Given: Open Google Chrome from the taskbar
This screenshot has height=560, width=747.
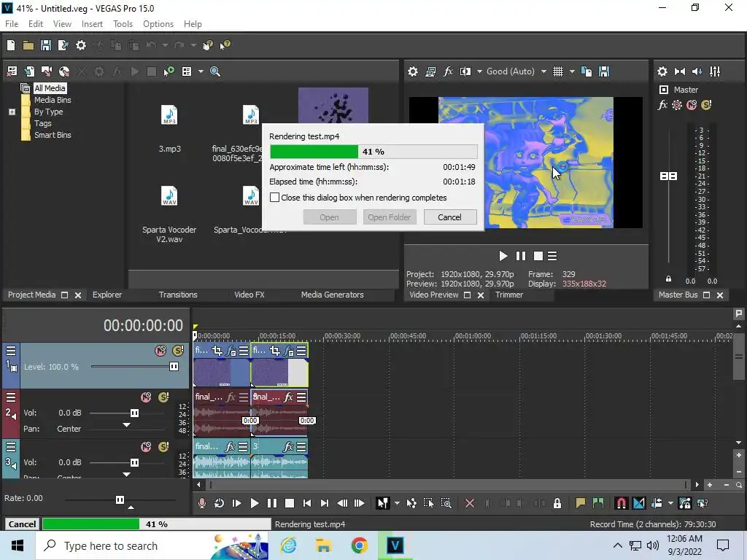Looking at the screenshot, I should (x=359, y=545).
